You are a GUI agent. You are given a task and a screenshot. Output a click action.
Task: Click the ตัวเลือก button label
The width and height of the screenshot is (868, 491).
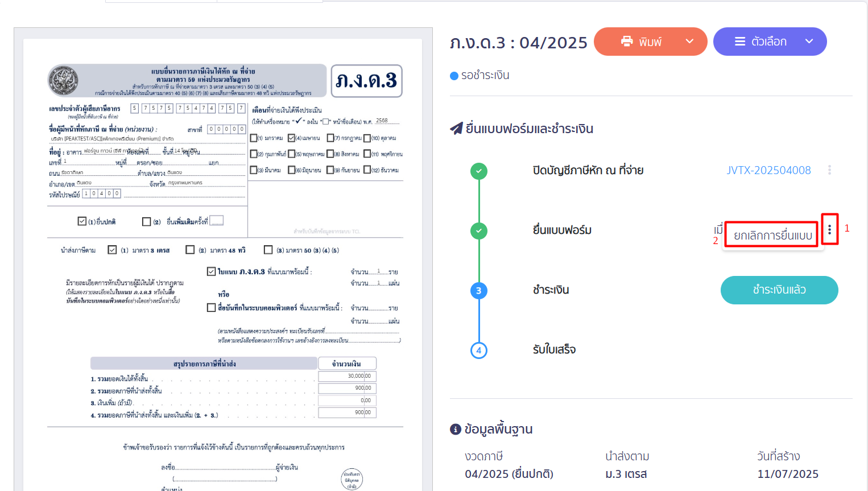(x=769, y=42)
